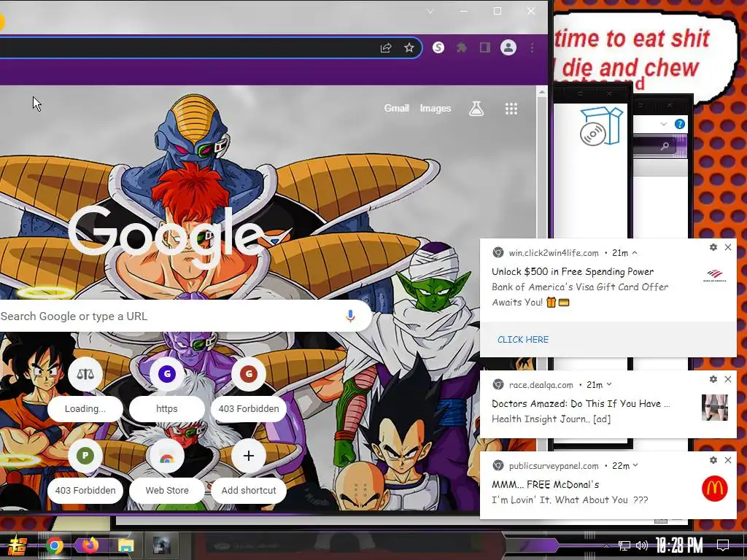The height and width of the screenshot is (560, 747).
Task: Bookmark this tab with the star icon
Action: [409, 47]
